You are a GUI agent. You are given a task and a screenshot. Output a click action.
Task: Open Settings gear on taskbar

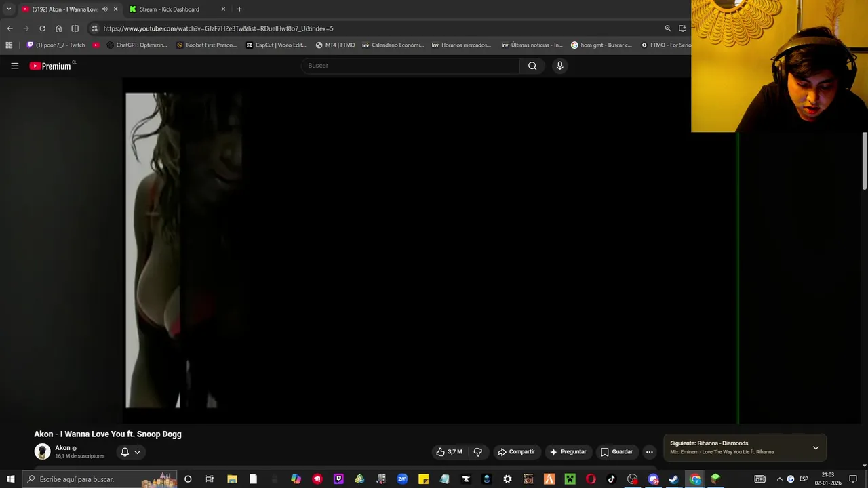click(x=507, y=479)
